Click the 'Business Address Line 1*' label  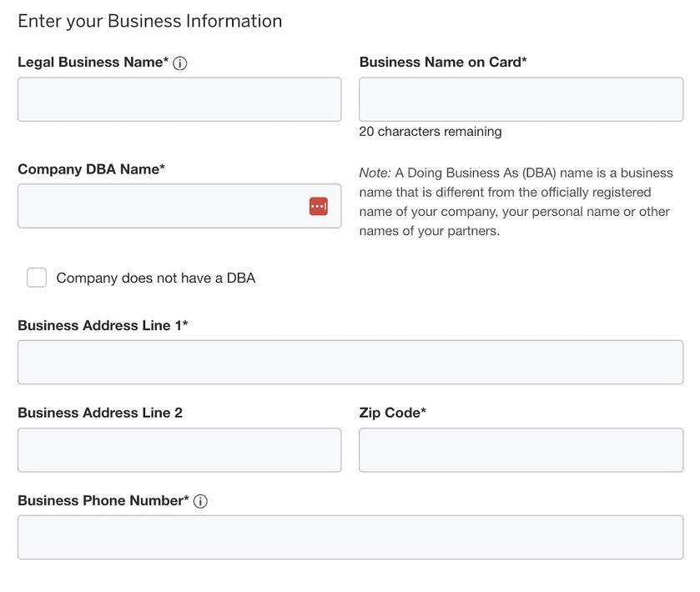(x=103, y=325)
